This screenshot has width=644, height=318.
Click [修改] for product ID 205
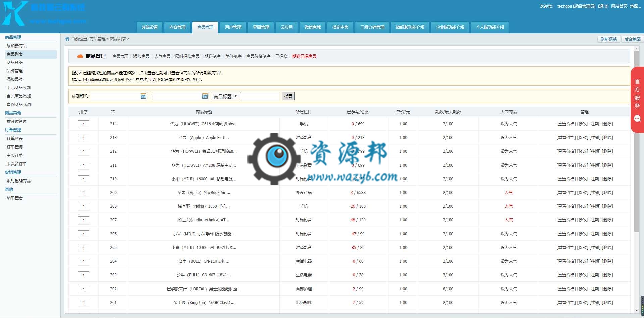(x=583, y=248)
